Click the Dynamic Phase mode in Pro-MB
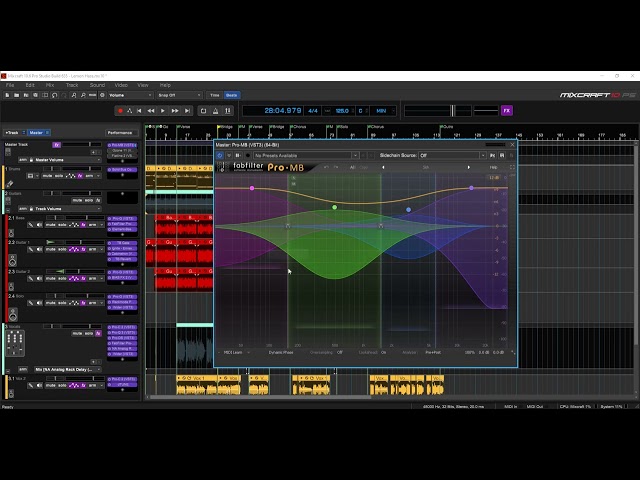Viewport: 640px width, 480px height. coord(281,352)
